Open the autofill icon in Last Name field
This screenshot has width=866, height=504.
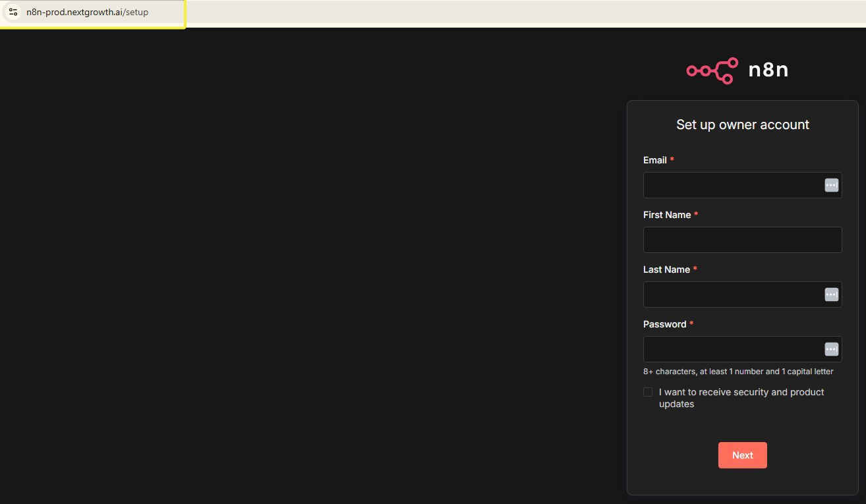(831, 294)
